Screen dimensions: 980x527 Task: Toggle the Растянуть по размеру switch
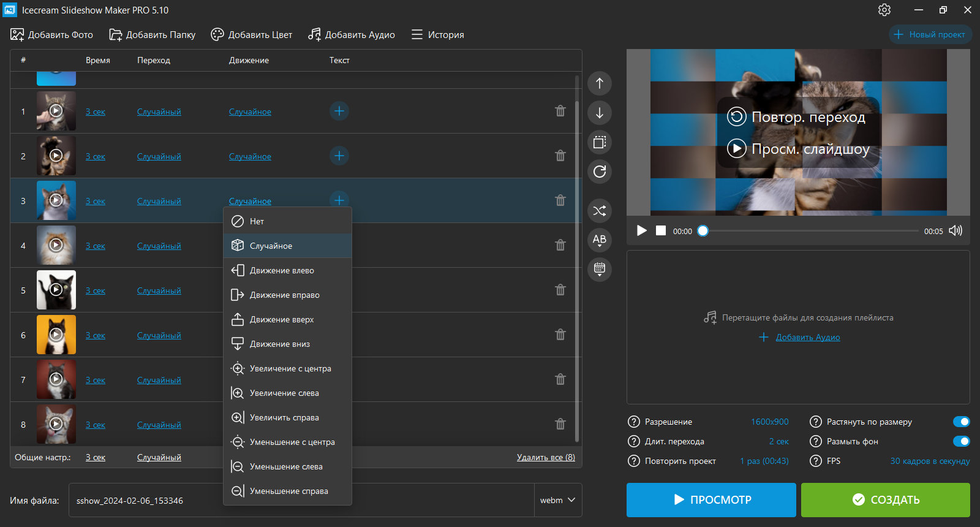962,422
